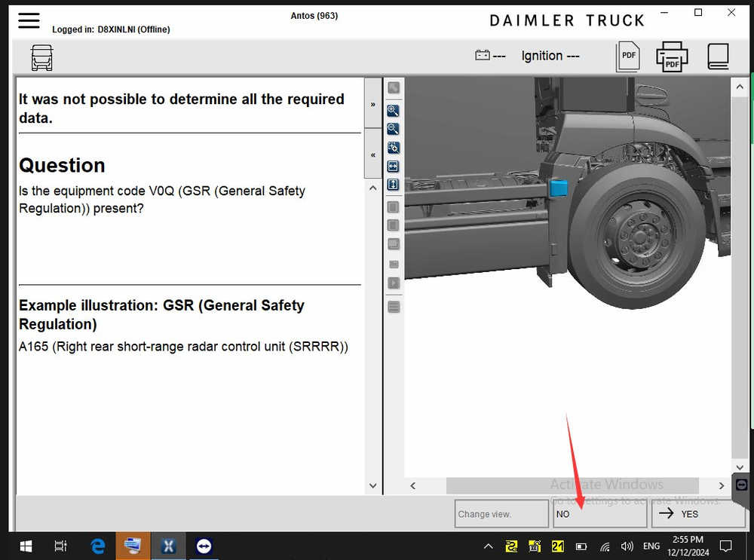Click the Ignition status indicator
Image resolution: width=754 pixels, height=560 pixels.
pos(550,56)
